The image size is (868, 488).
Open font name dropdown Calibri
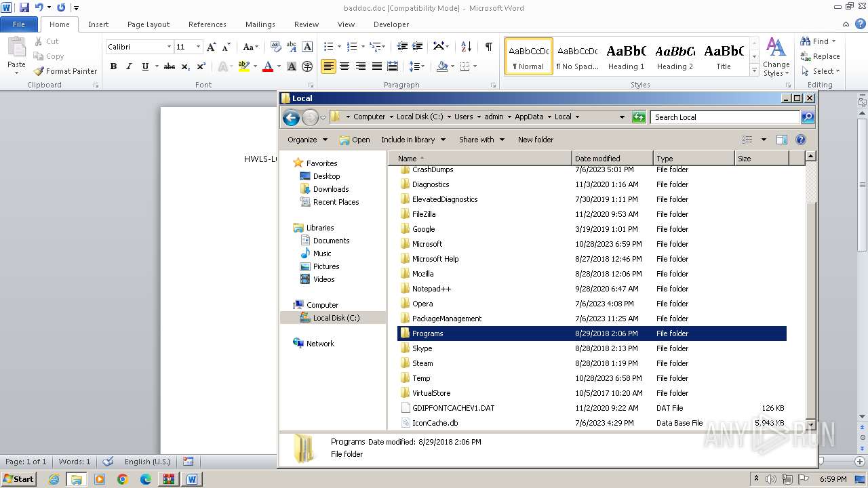tap(170, 47)
